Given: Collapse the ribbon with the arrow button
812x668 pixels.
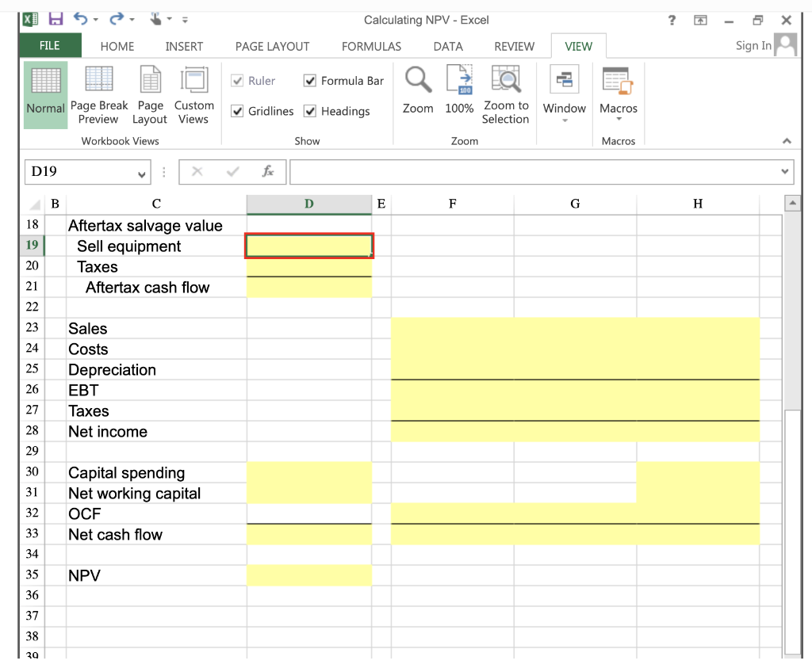Looking at the screenshot, I should pyautogui.click(x=787, y=140).
